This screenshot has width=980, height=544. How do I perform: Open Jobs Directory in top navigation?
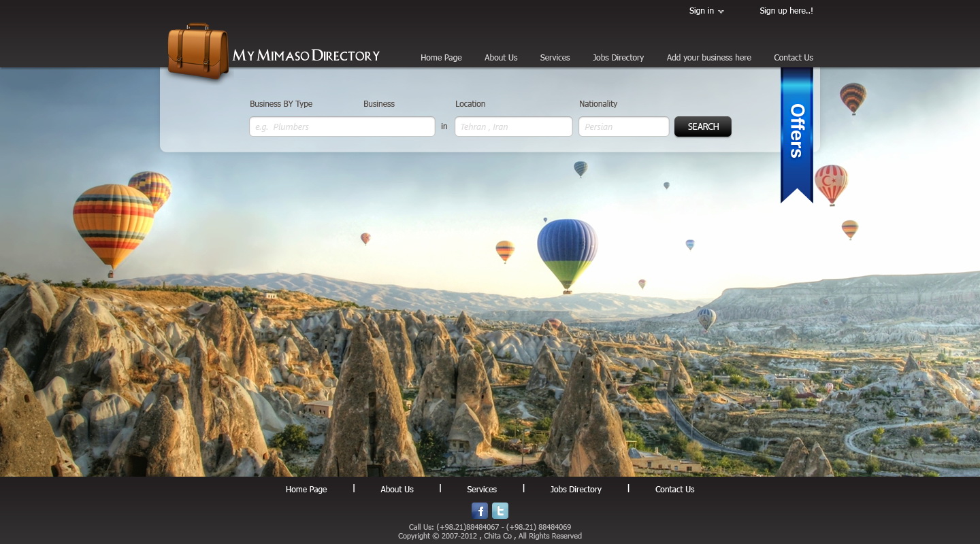tap(618, 58)
